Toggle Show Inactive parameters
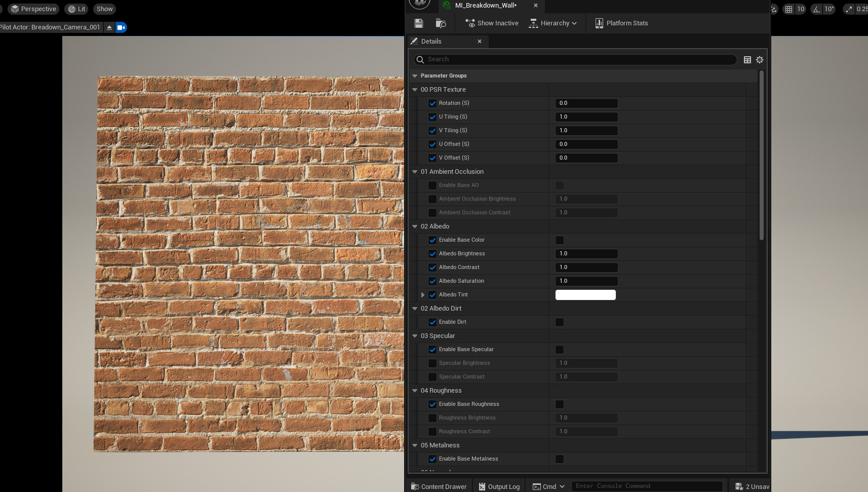 [x=490, y=23]
